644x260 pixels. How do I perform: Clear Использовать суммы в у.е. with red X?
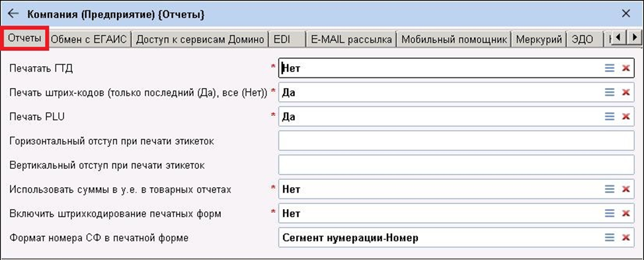(626, 189)
